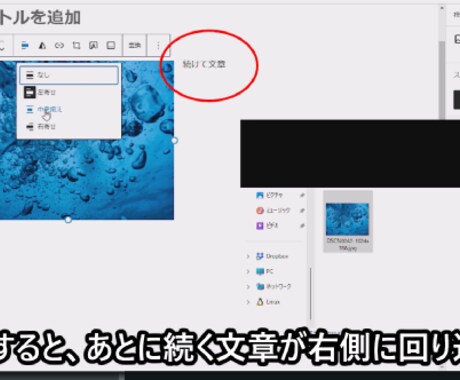
Task: Expand the Dropbox tree node
Action: (x=248, y=256)
